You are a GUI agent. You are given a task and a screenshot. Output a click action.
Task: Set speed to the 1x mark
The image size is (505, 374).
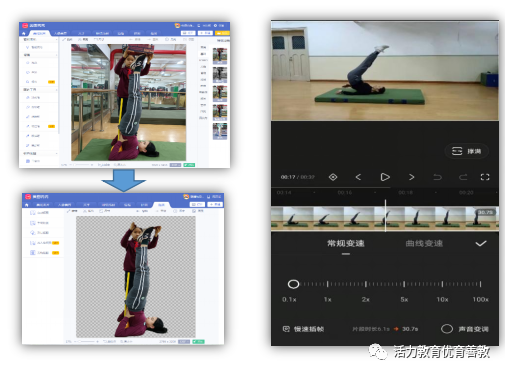click(328, 284)
